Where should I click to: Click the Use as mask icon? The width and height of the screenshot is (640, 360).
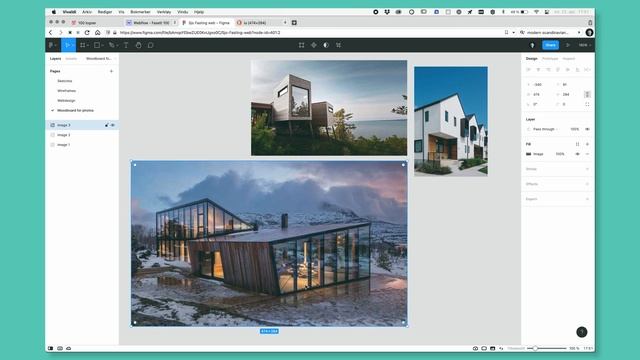coord(326,45)
